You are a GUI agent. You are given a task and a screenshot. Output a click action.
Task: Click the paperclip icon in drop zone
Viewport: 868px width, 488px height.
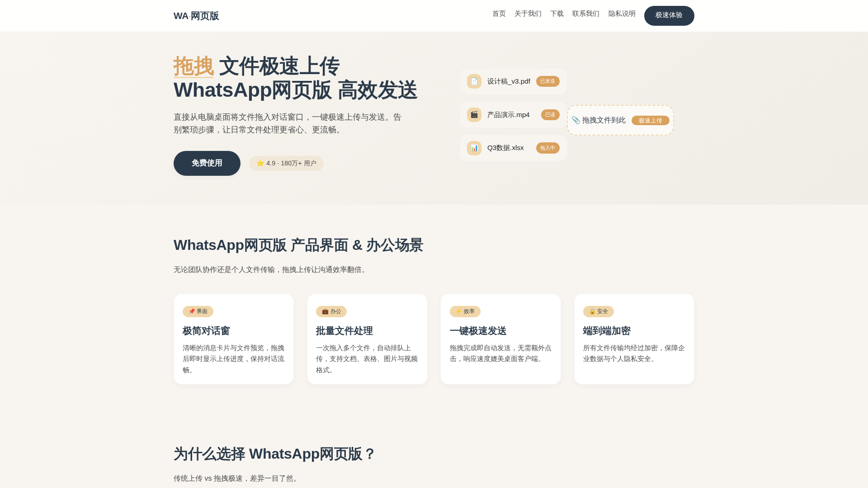click(x=576, y=120)
